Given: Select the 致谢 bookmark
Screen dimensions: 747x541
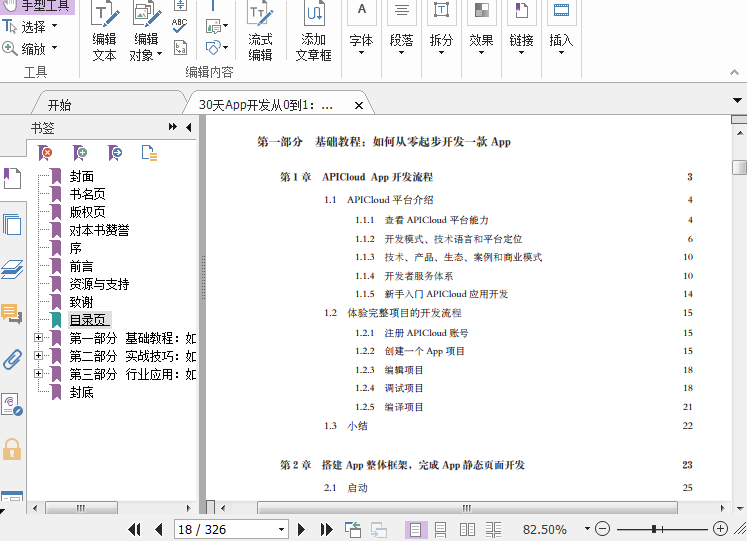Looking at the screenshot, I should coord(81,302).
